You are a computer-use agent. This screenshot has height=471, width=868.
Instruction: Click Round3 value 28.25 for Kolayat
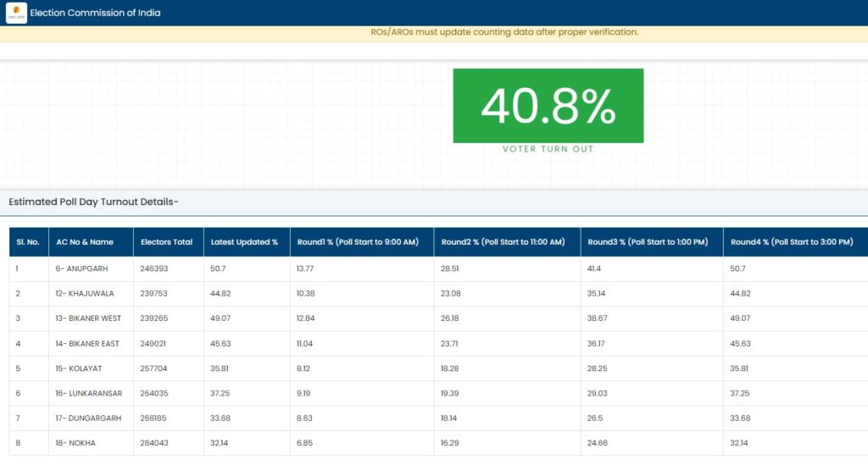pos(598,368)
